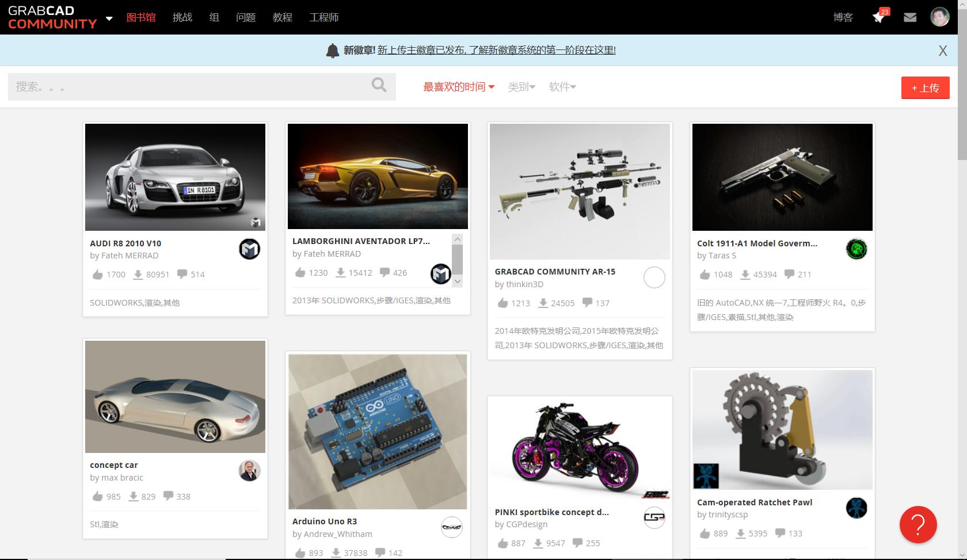Open the 教程 section in the top menu
Screen dimensions: 967x560
point(282,17)
